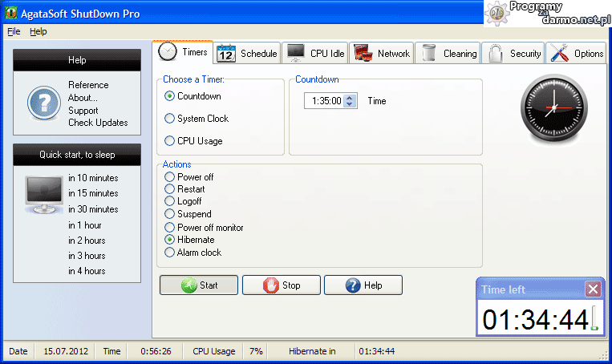Select the System Clock timer option

tap(169, 119)
